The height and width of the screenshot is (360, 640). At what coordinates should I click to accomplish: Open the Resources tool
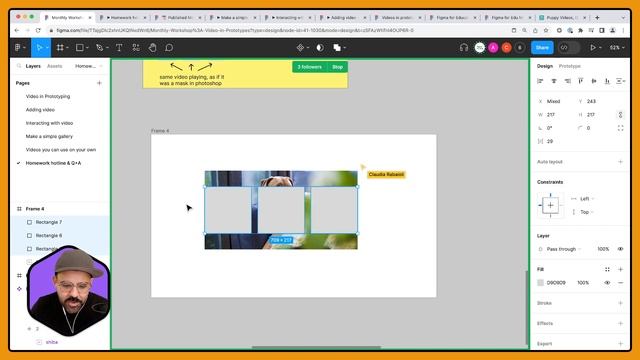(x=136, y=48)
